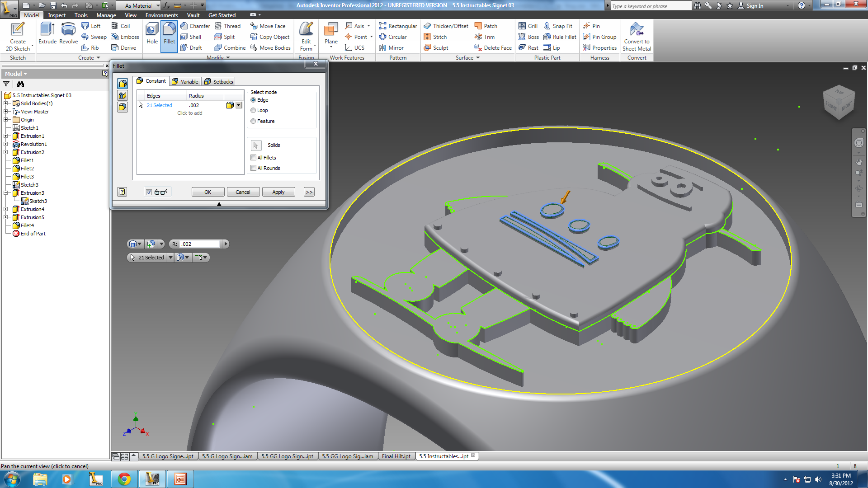Click Cancel in Fillet dialog

pos(243,192)
